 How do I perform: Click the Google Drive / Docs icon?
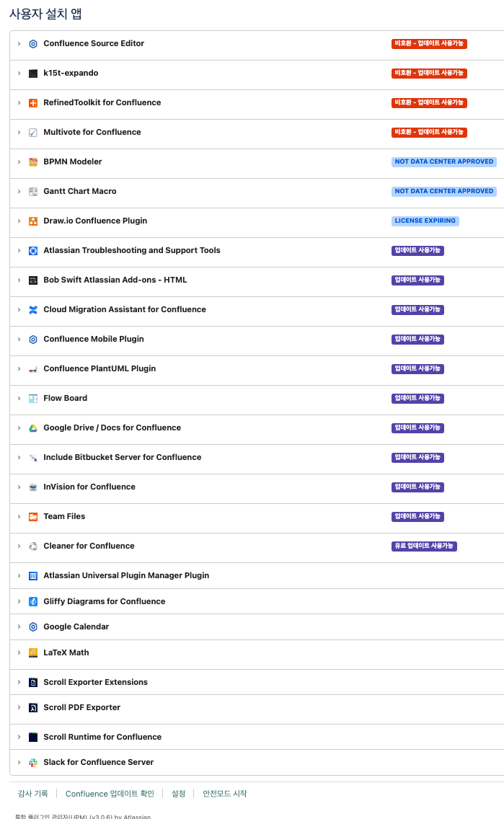point(33,428)
